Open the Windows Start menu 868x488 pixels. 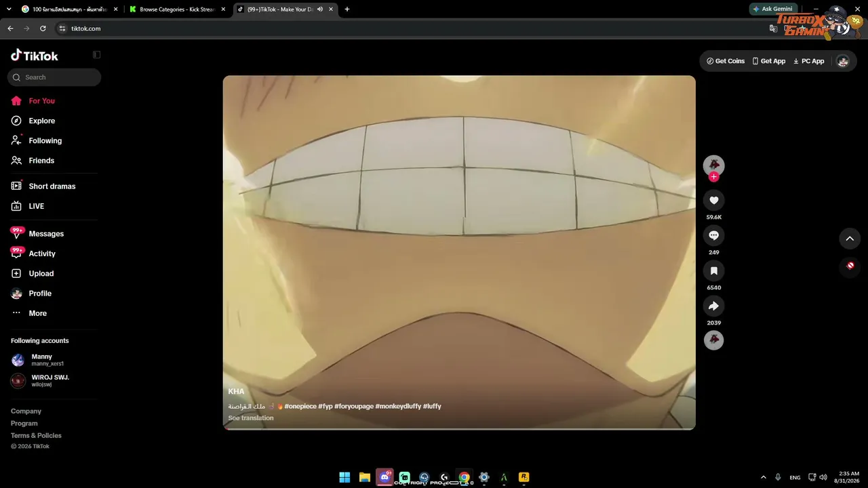(344, 477)
